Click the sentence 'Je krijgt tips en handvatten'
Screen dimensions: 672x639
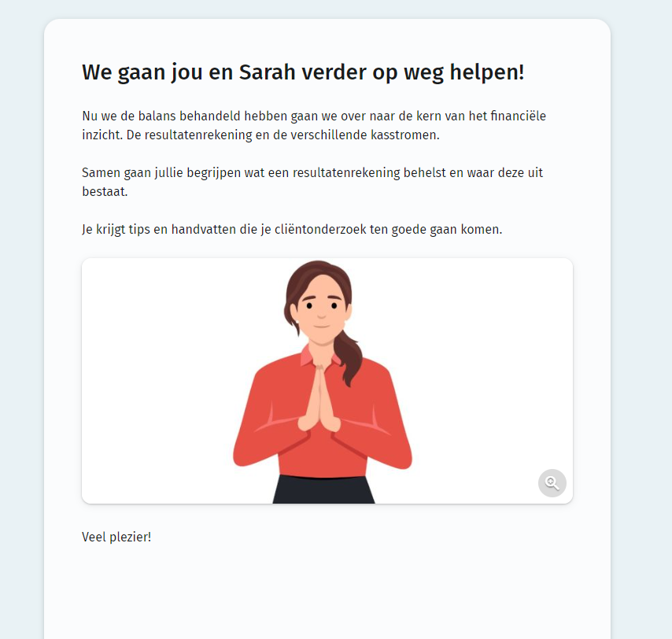292,229
